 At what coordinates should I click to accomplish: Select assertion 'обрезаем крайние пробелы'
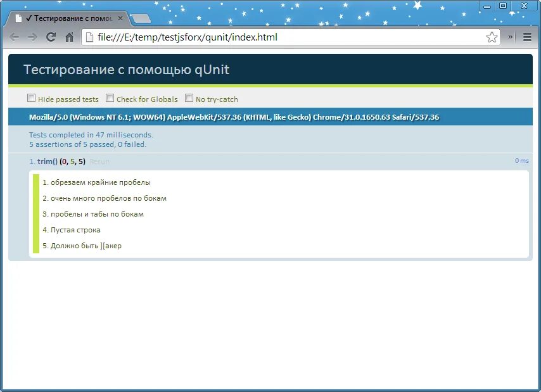click(x=96, y=182)
